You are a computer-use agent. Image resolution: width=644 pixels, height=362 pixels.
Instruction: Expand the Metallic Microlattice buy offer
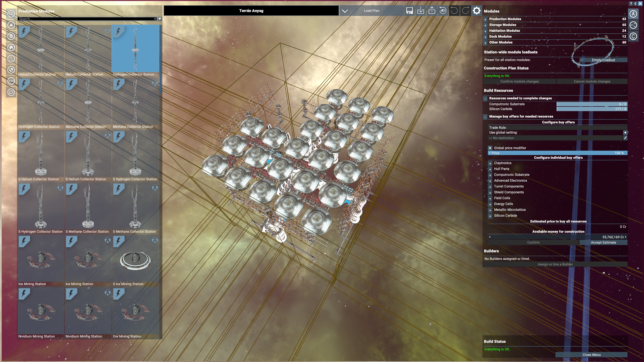[x=490, y=210]
